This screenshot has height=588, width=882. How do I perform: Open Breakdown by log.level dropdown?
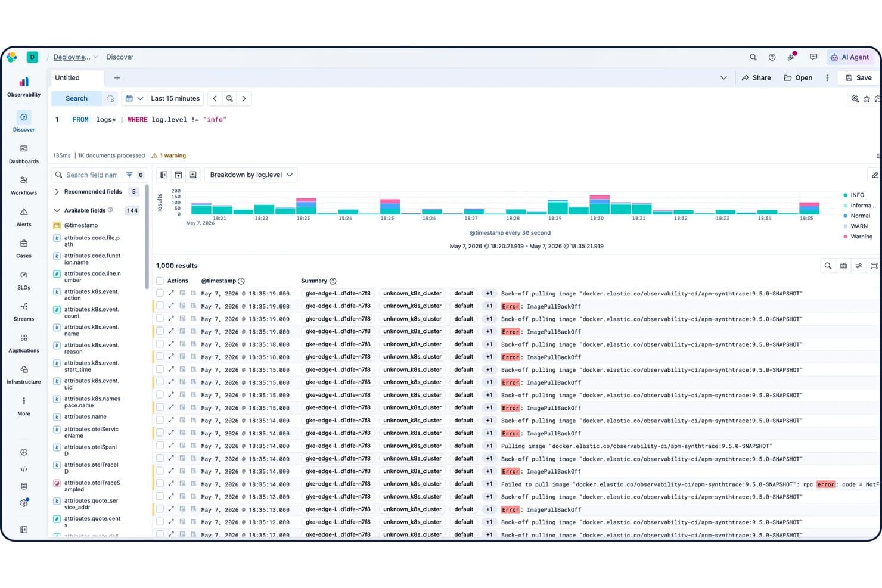click(x=251, y=175)
